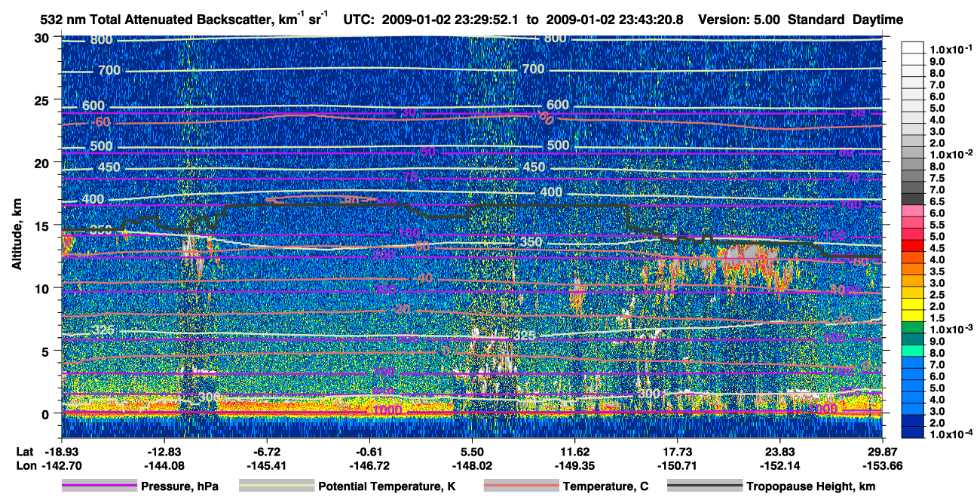Click the dark gray colorbar swatch beside '6.5'
The width and height of the screenshot is (980, 503).
point(914,201)
